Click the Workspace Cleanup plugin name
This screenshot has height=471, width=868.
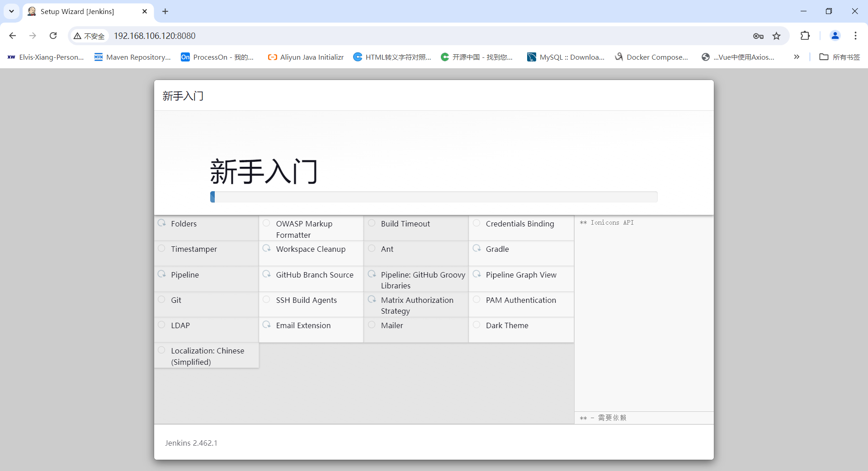tap(311, 249)
